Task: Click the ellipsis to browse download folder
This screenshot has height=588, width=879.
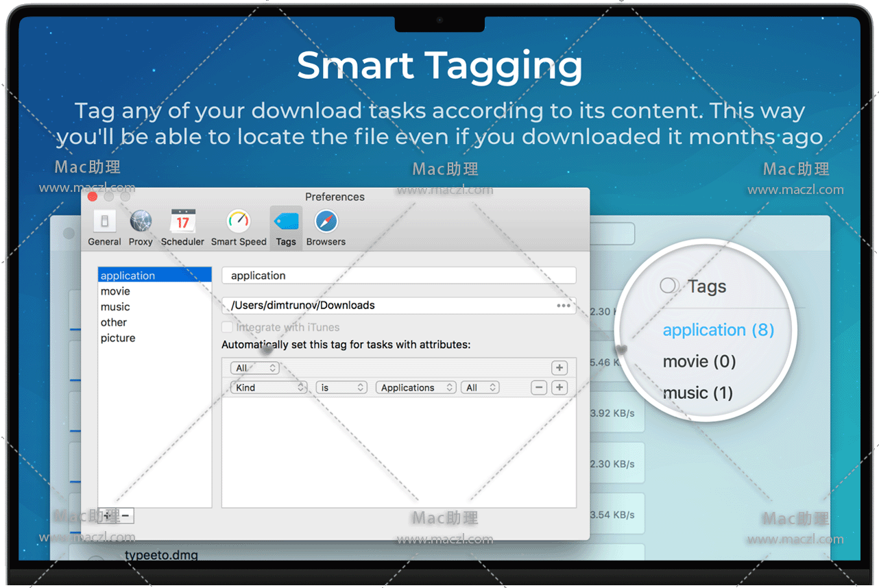Action: point(564,306)
